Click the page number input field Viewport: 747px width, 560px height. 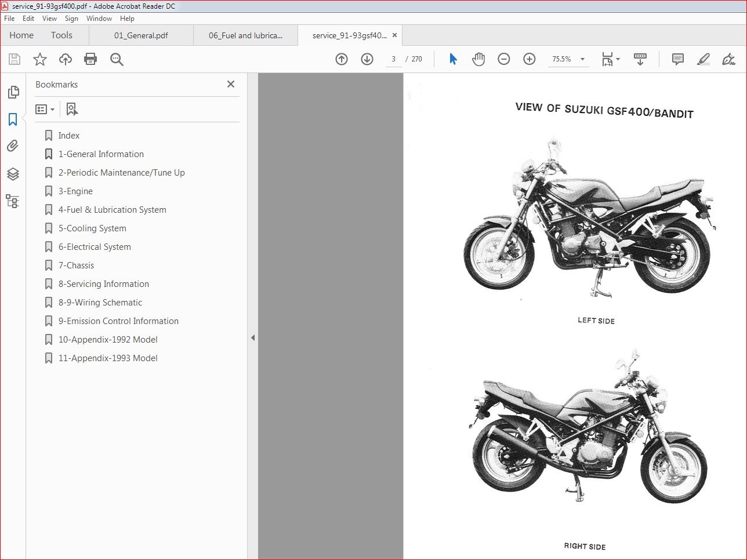click(393, 59)
